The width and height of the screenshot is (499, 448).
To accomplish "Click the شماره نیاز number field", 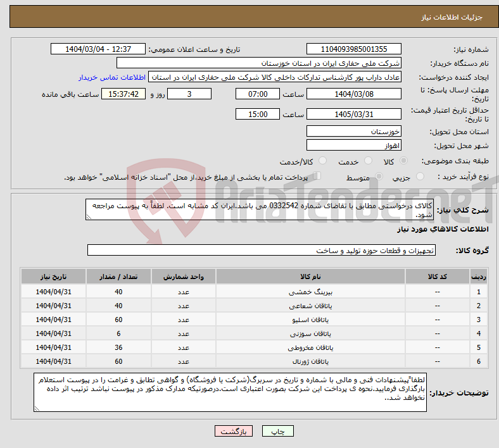I will click(353, 49).
